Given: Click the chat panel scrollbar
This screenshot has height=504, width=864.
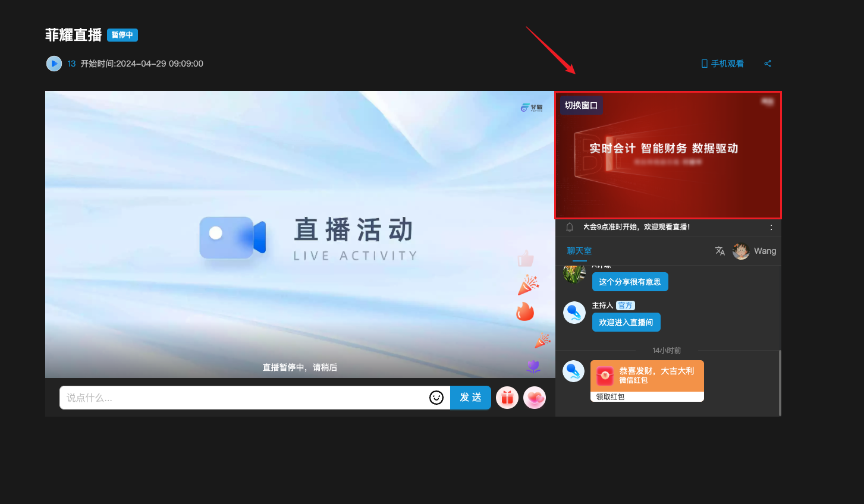Looking at the screenshot, I should [780, 383].
